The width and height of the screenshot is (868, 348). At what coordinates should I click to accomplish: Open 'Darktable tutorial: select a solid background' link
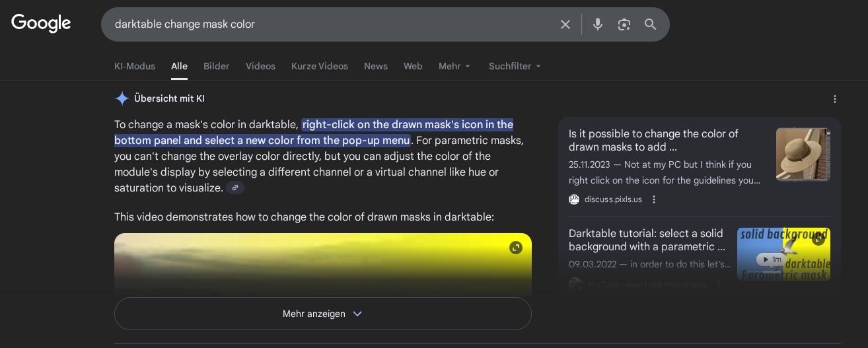coord(646,240)
